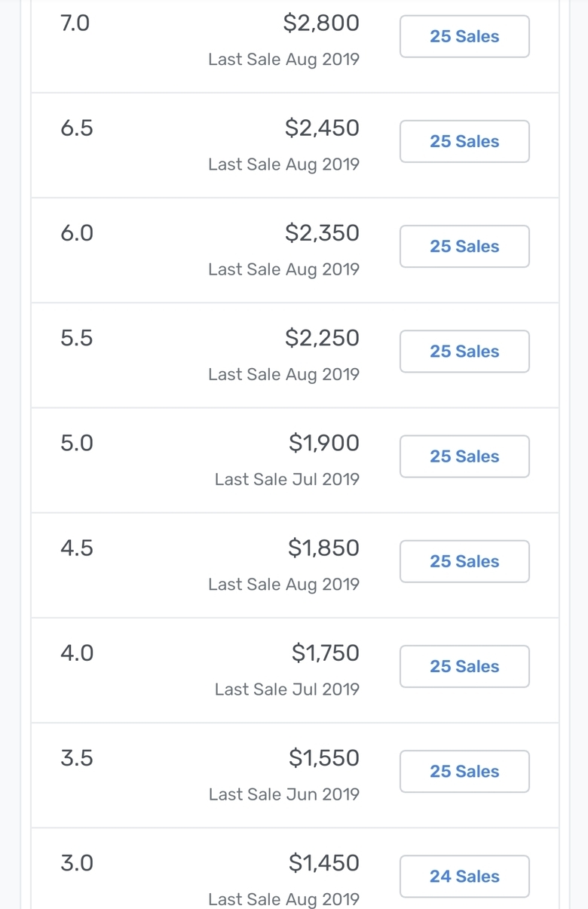588x909 pixels.
Task: Select the size 5.5 label
Action: [77, 338]
